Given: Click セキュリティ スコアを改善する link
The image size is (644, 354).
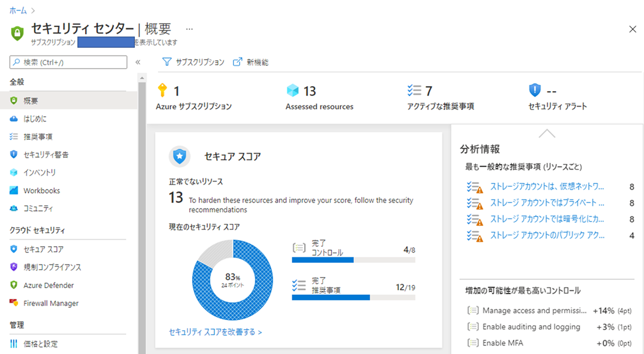Looking at the screenshot, I should tap(215, 332).
